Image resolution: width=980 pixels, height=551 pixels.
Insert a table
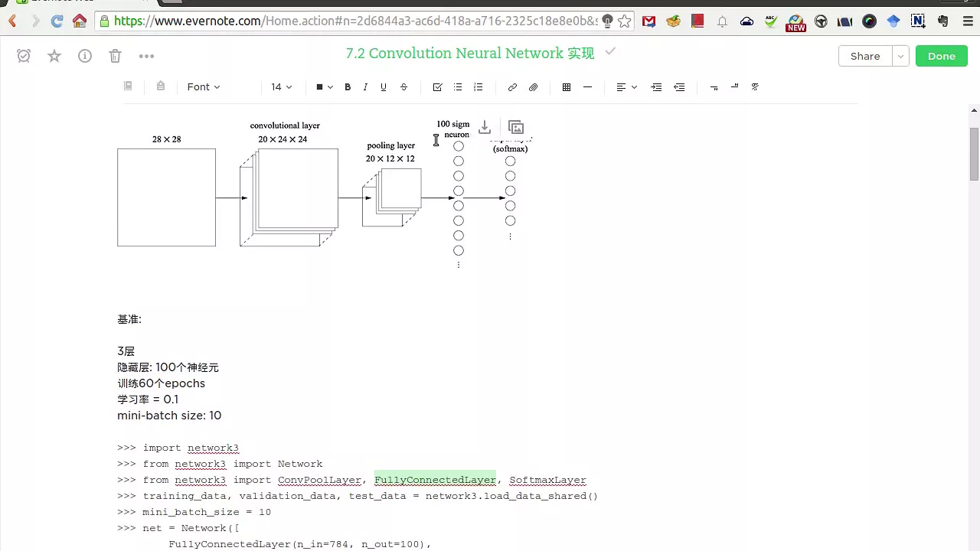[x=567, y=87]
